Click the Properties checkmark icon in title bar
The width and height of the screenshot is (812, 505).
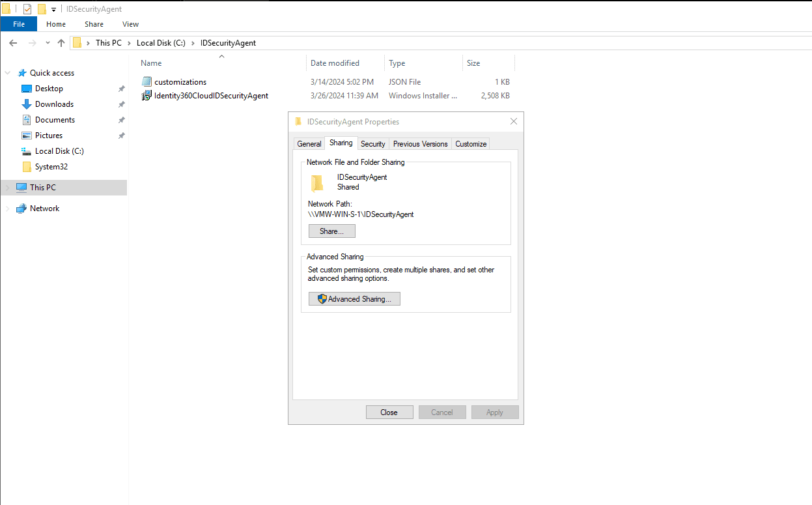coord(27,9)
